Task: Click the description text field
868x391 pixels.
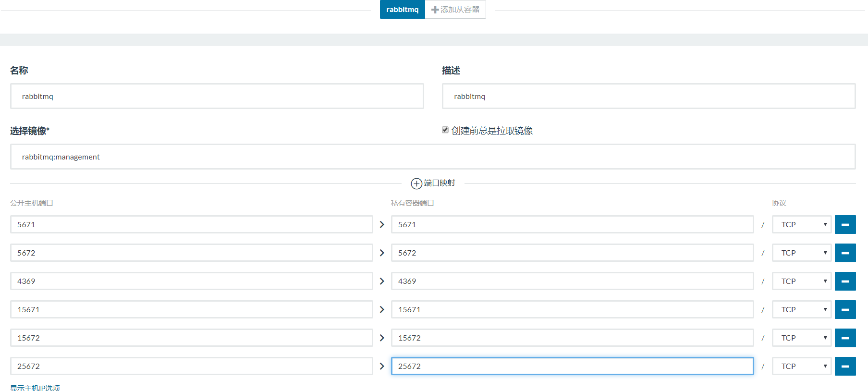Action: (648, 96)
